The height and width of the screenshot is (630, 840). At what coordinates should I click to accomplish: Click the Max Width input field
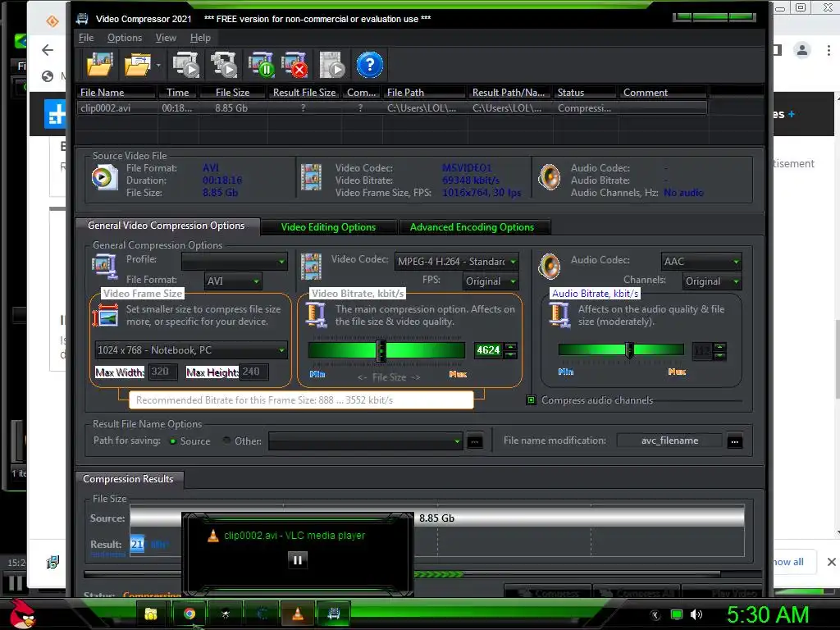point(163,372)
